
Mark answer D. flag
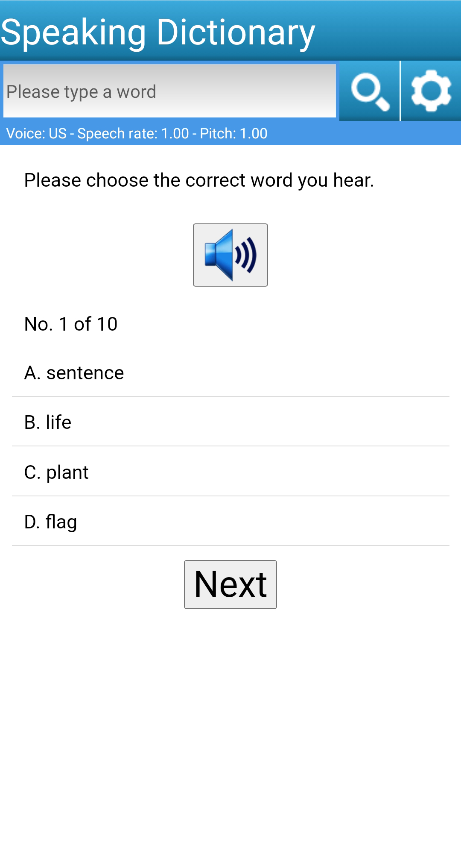51,522
